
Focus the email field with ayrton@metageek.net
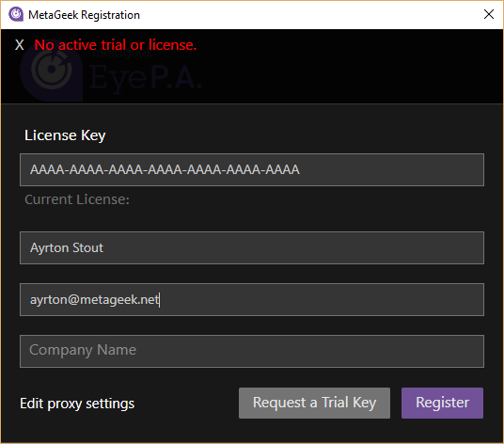pyautogui.click(x=252, y=299)
